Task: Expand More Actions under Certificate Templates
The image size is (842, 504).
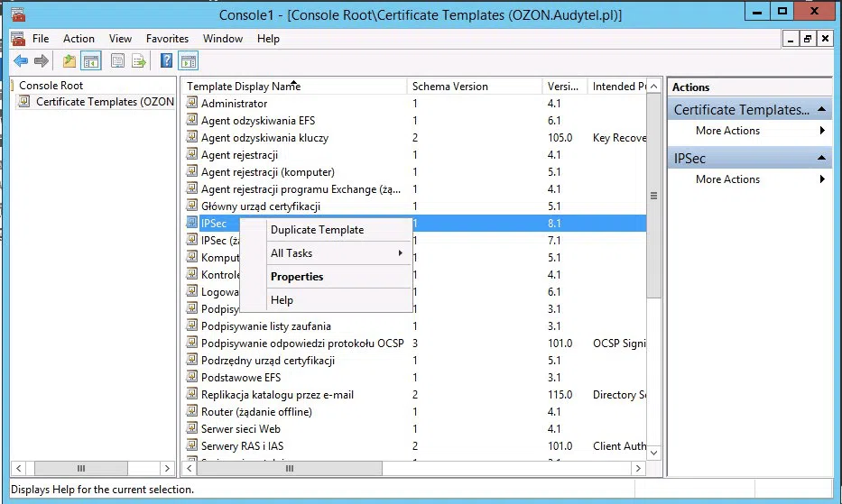Action: tap(760, 131)
